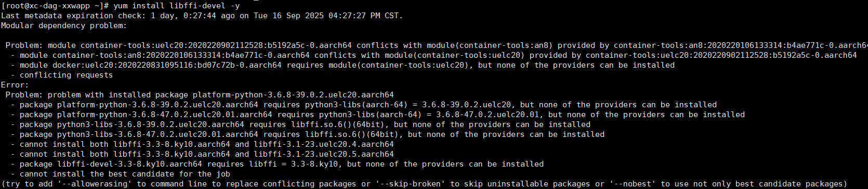
Task: Click python3-libs-3.6.8-39.0.2.uelc20.aarch64 package name
Action: [x=151, y=124]
